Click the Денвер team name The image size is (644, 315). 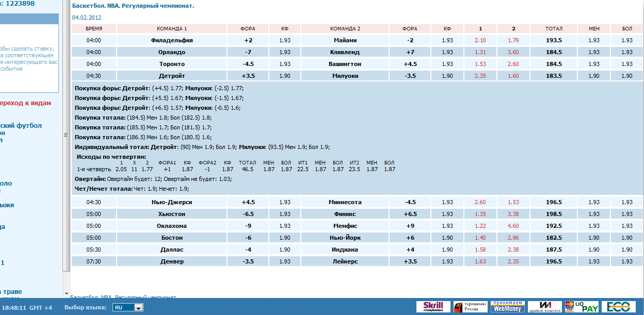point(172,261)
